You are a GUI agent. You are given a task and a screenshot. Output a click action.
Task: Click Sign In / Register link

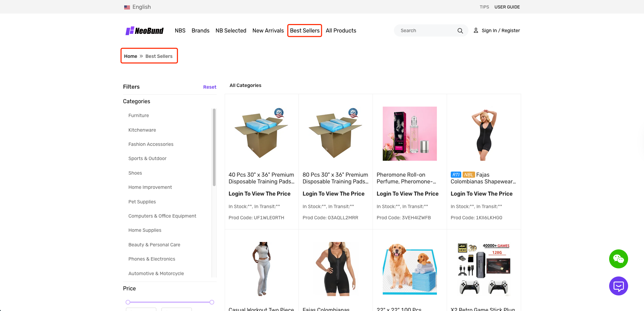coord(501,30)
